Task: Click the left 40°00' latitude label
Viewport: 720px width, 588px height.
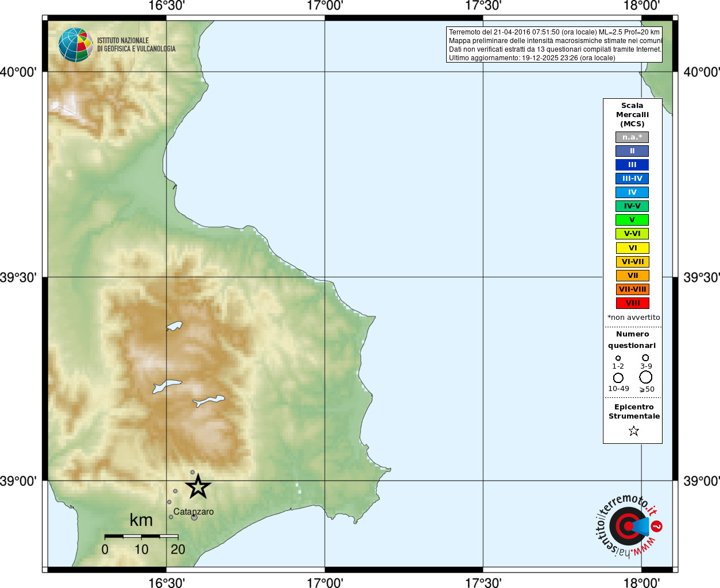Action: (18, 72)
